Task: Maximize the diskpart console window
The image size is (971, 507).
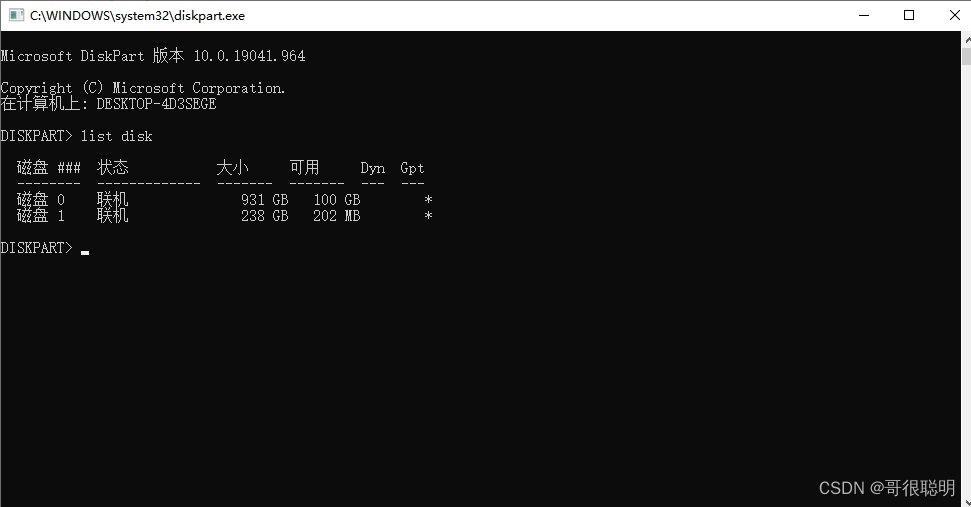Action: pos(908,15)
